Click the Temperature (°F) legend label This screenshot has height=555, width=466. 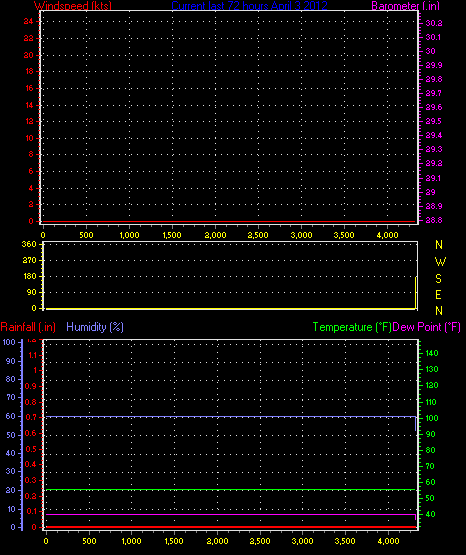point(352,327)
